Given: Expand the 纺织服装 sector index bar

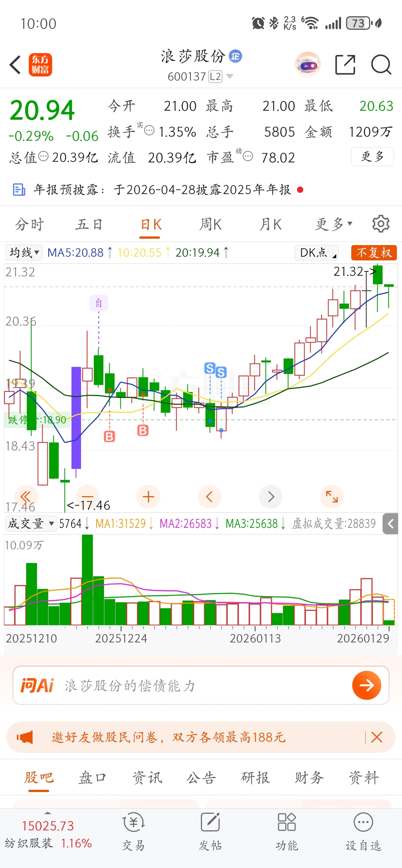Looking at the screenshot, I should [x=48, y=834].
